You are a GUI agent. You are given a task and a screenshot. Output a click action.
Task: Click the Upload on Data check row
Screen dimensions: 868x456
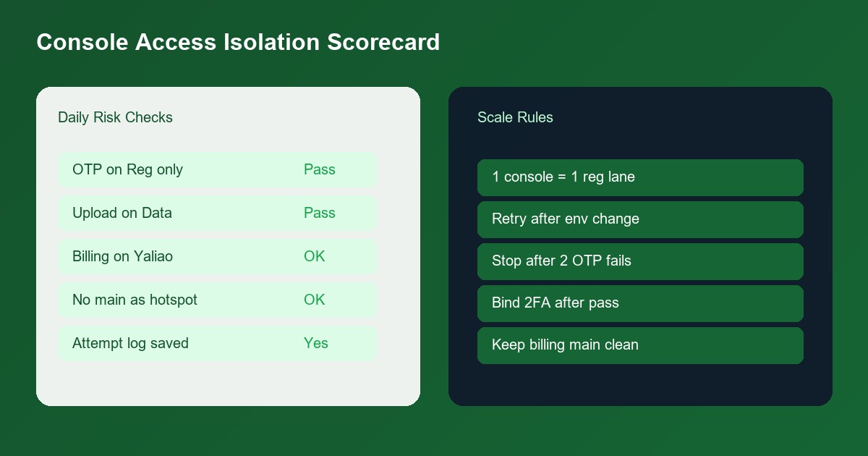click(x=217, y=214)
